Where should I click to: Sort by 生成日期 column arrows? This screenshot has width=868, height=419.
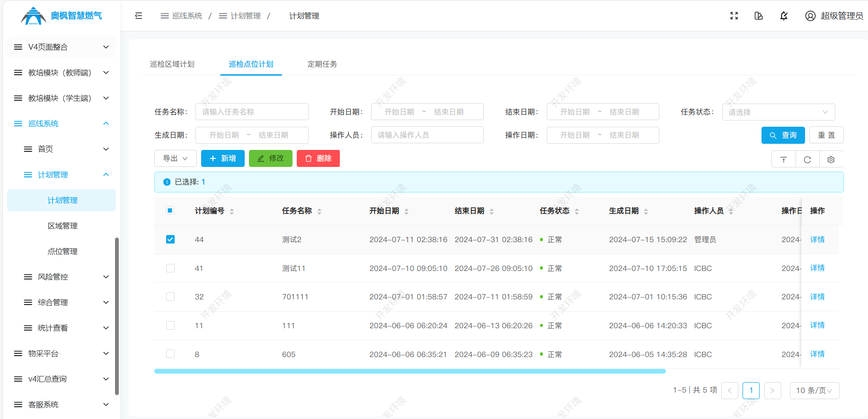pos(646,211)
